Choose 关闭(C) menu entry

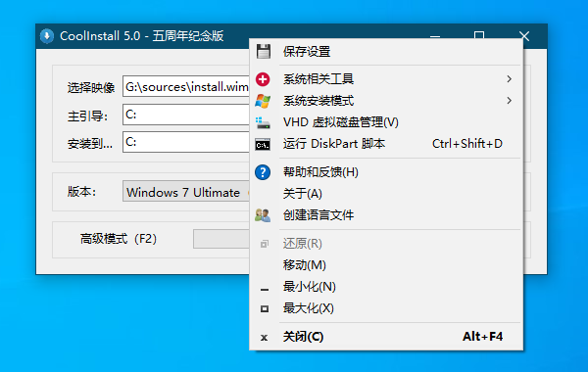pos(386,337)
